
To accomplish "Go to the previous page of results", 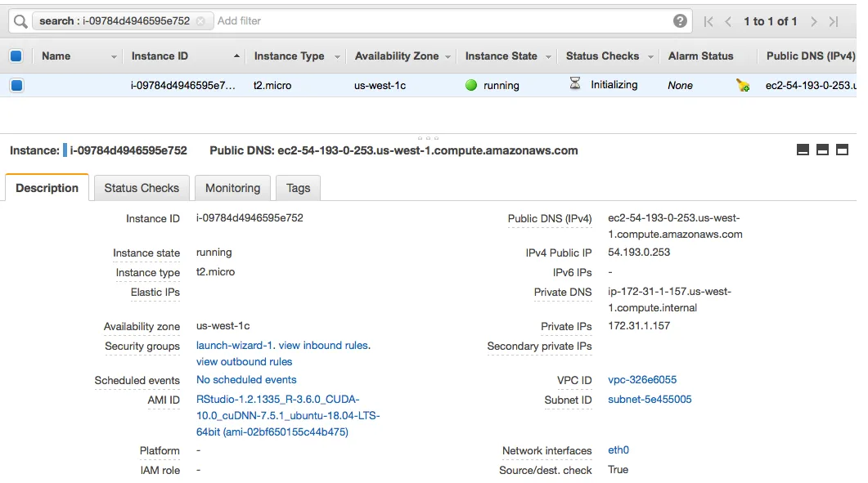I will pos(728,21).
